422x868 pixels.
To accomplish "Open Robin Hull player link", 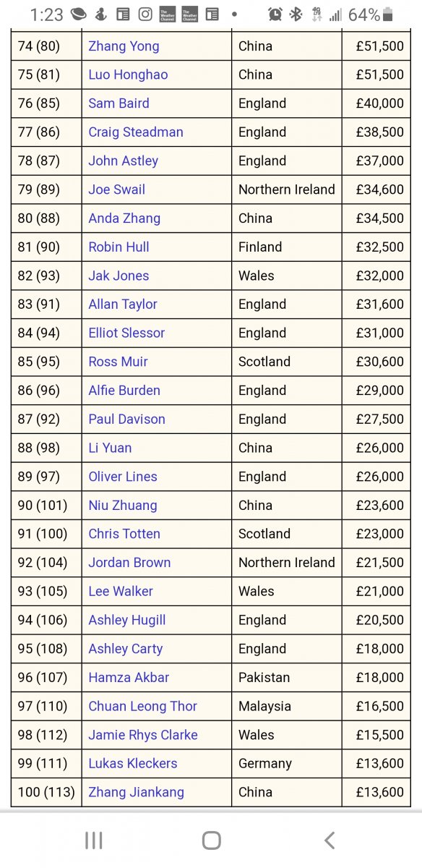I will click(119, 247).
